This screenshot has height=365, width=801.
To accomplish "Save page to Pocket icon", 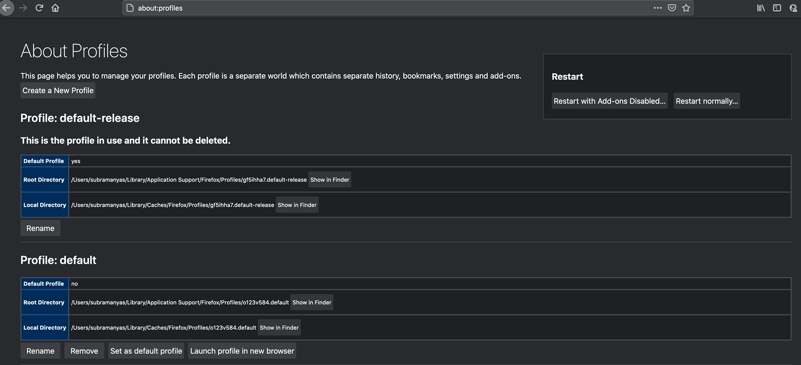I will 672,8.
